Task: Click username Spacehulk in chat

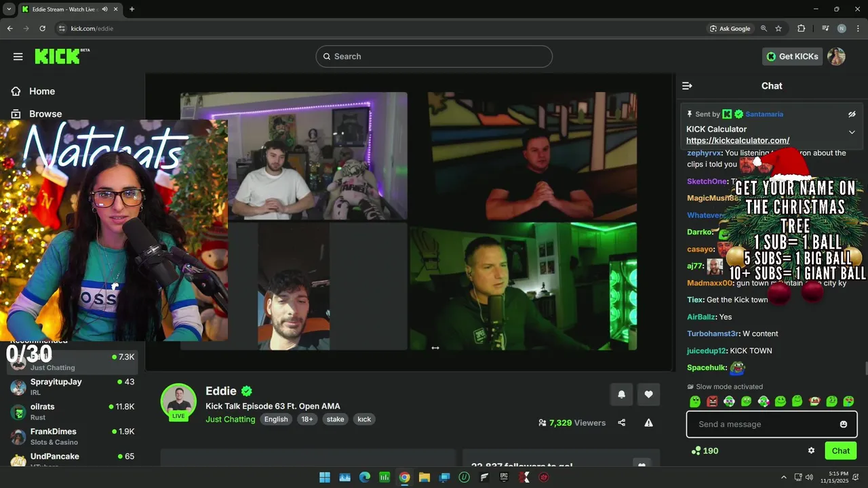Action: pyautogui.click(x=707, y=367)
